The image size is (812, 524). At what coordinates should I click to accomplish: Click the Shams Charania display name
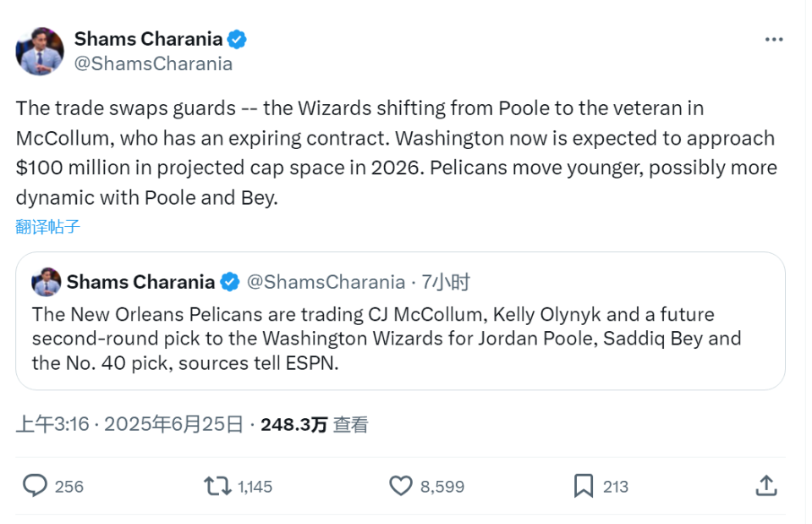[148, 39]
